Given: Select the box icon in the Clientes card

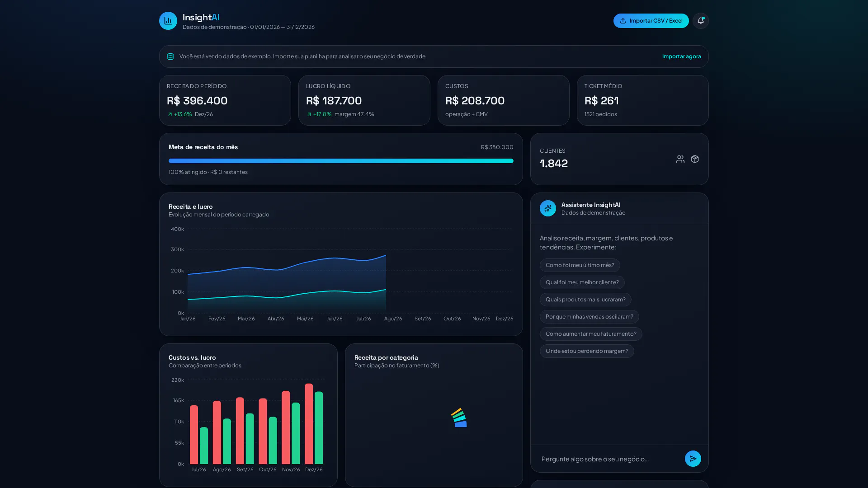Looking at the screenshot, I should (695, 159).
